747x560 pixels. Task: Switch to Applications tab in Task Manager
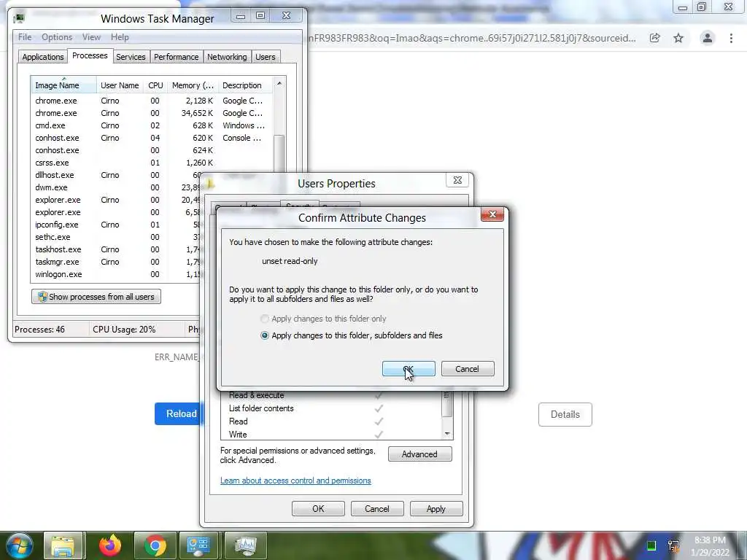pyautogui.click(x=43, y=57)
